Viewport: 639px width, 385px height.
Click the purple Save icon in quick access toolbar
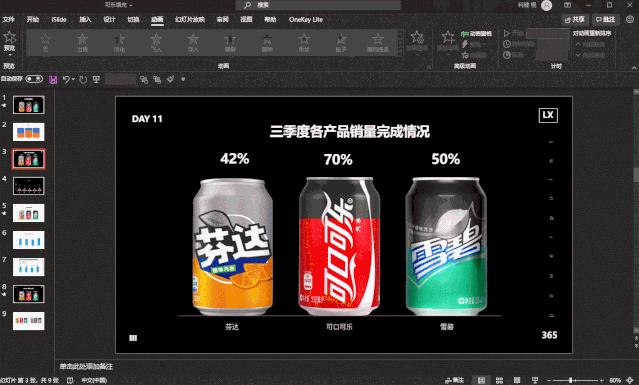(53, 79)
